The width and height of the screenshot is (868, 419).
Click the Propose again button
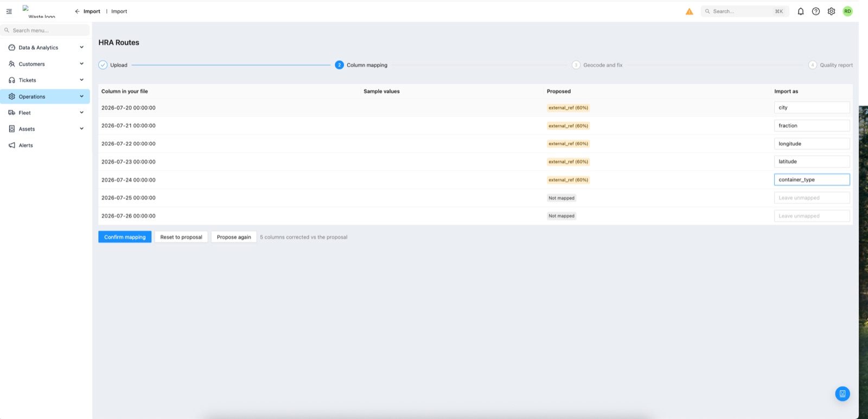tap(234, 237)
